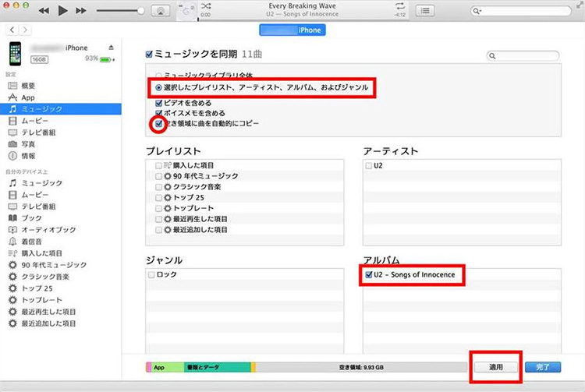
Task: Click the rewind previous track button
Action: click(x=44, y=10)
